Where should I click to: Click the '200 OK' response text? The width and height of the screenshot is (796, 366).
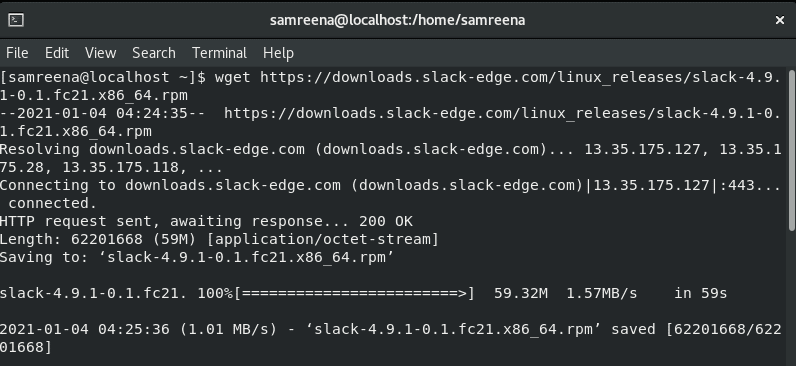tap(386, 221)
